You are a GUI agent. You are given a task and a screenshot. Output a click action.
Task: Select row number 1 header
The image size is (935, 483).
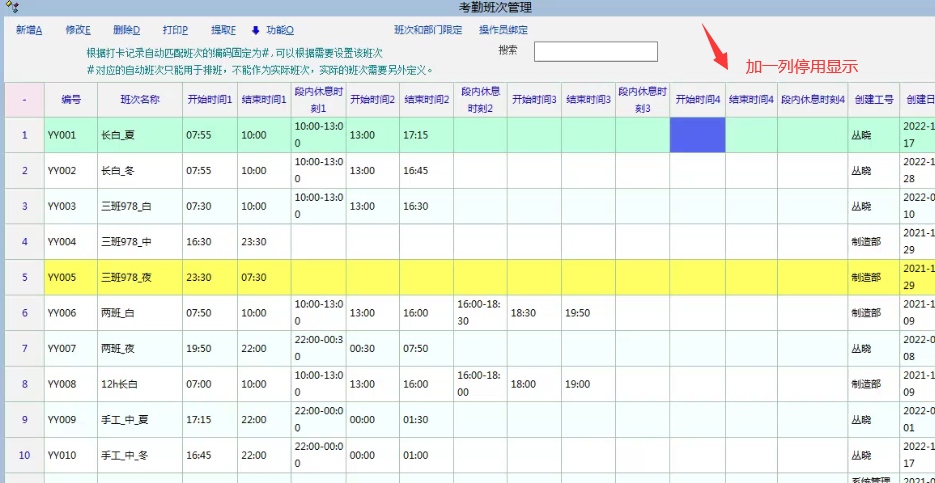pos(24,135)
